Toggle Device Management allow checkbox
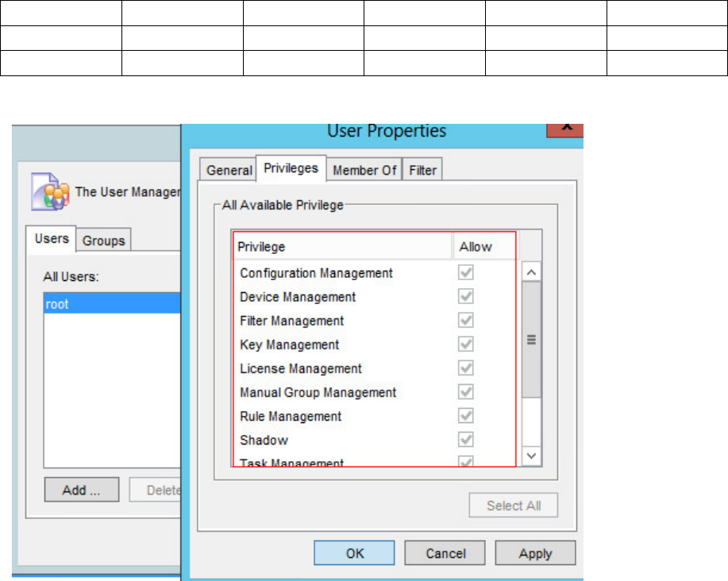728x581 pixels. tap(466, 296)
